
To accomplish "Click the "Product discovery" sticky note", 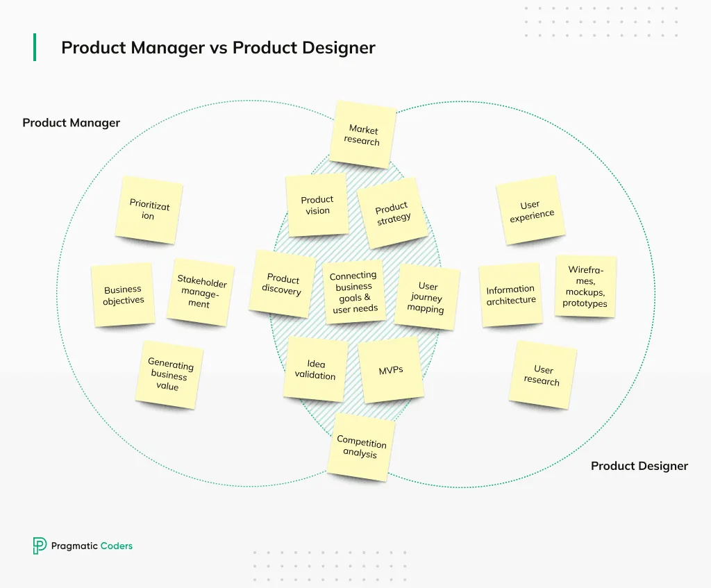I will 282,284.
